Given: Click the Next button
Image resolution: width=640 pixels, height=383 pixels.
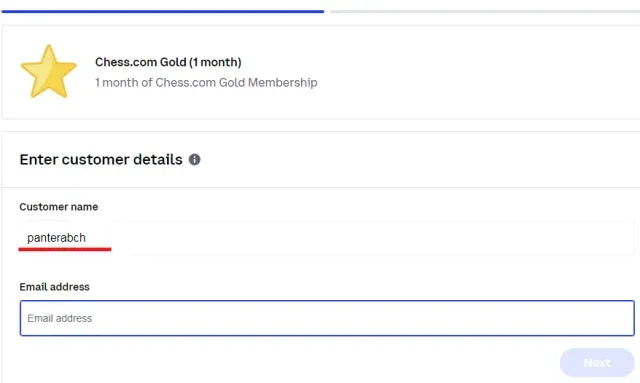Looking at the screenshot, I should [x=597, y=363].
